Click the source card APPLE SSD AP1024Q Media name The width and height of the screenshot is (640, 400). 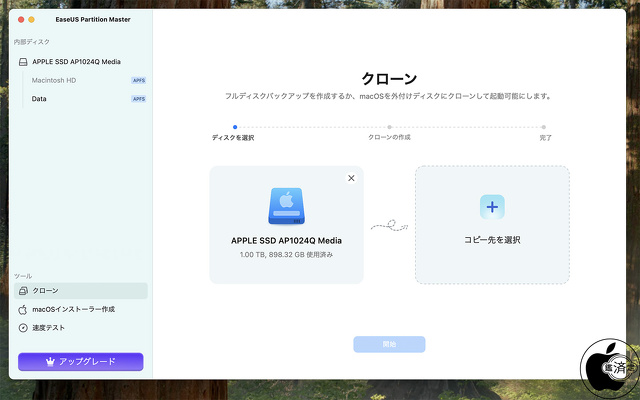pyautogui.click(x=287, y=241)
